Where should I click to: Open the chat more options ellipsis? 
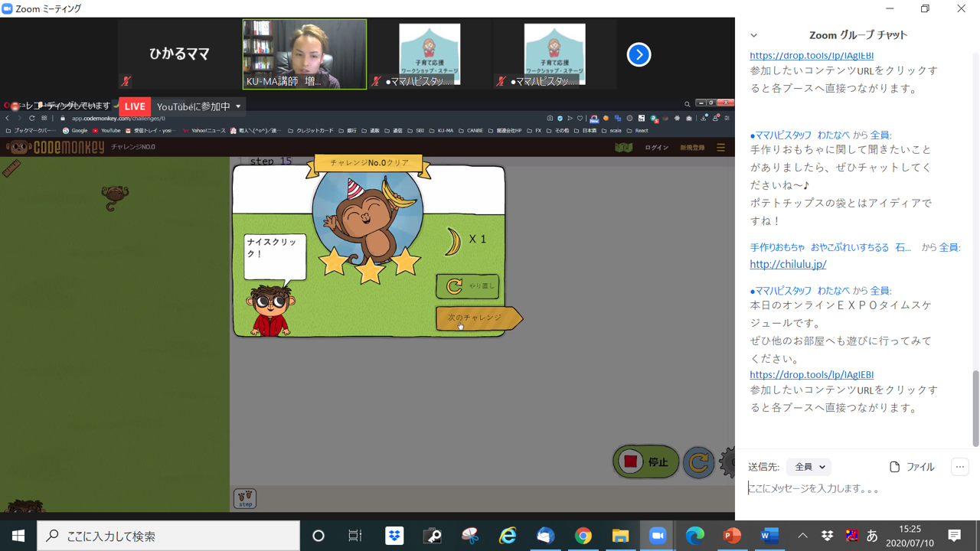pos(960,467)
